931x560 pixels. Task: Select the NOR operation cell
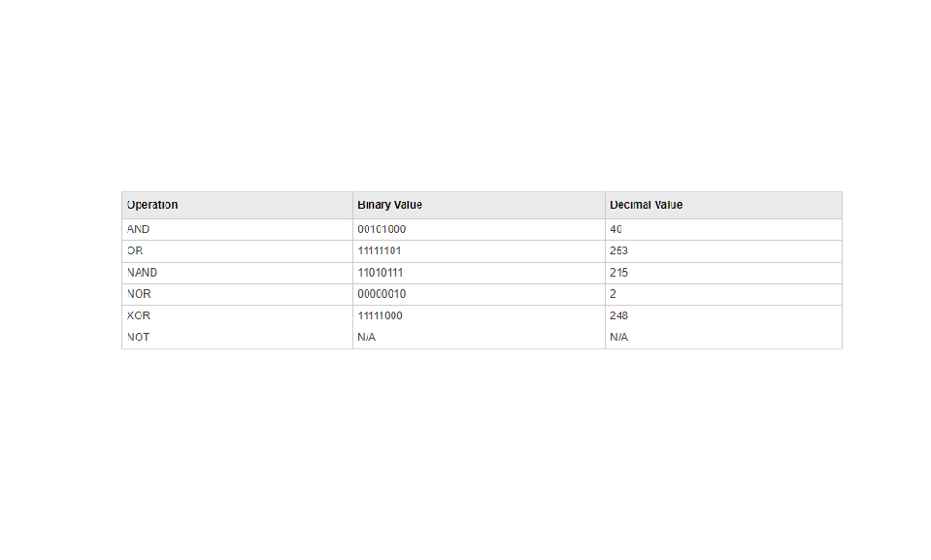click(x=139, y=294)
